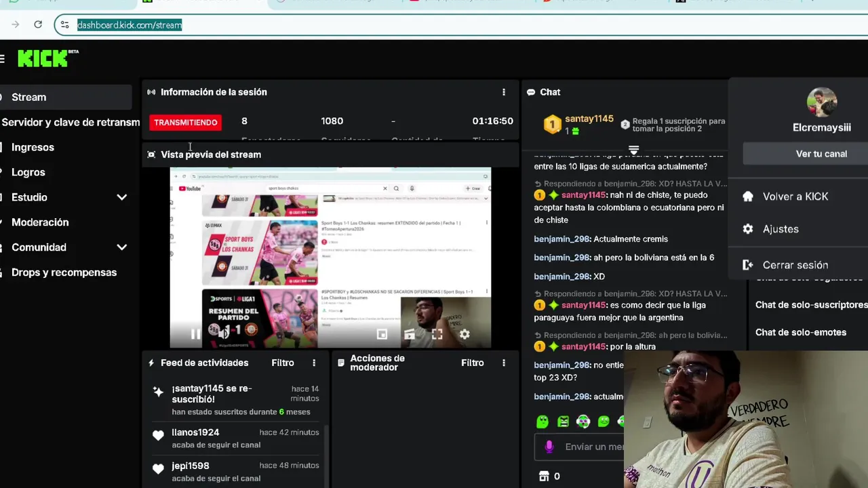Collapse the leaderboard with arrow handle
The width and height of the screenshot is (868, 488).
tap(633, 150)
